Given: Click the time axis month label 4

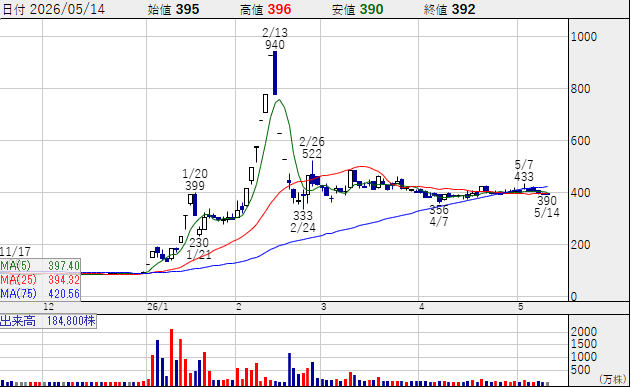Looking at the screenshot, I should (x=421, y=307).
